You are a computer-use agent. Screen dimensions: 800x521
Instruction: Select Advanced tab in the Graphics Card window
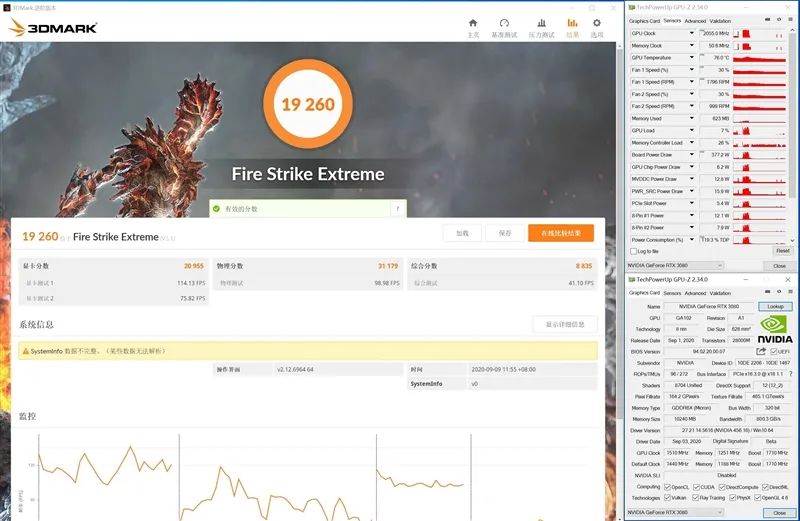(x=695, y=293)
